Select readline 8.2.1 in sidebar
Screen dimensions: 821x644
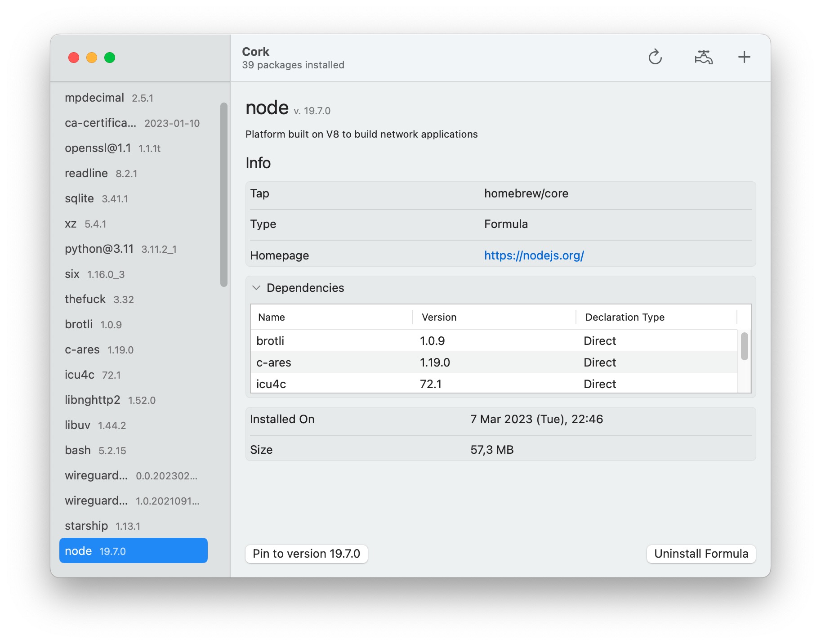click(134, 173)
